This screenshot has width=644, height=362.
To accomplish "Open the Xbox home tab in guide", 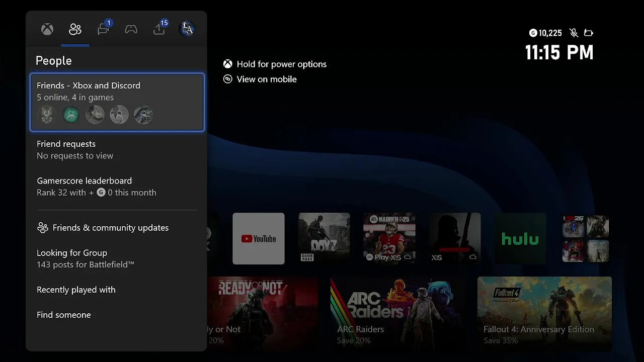I will pyautogui.click(x=47, y=29).
